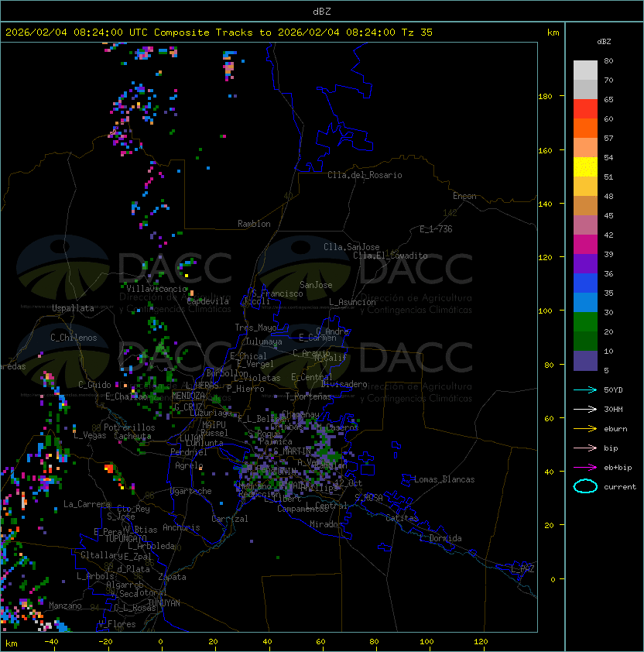
Task: Click the 'Manzano' place label
Action: [65, 606]
